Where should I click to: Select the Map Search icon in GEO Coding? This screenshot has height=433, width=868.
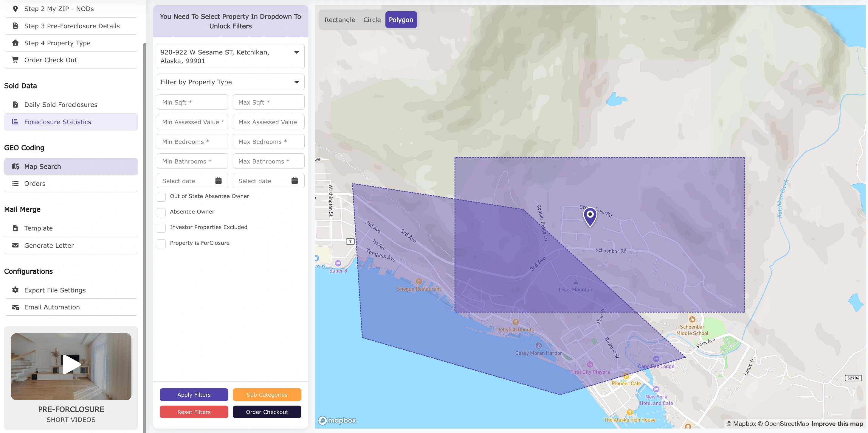(x=15, y=166)
